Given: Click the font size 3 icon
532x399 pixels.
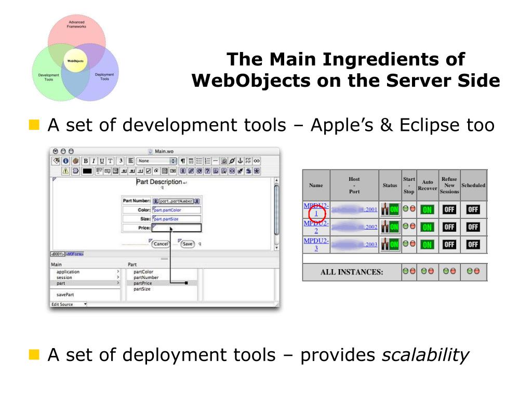Looking at the screenshot, I should point(121,161).
